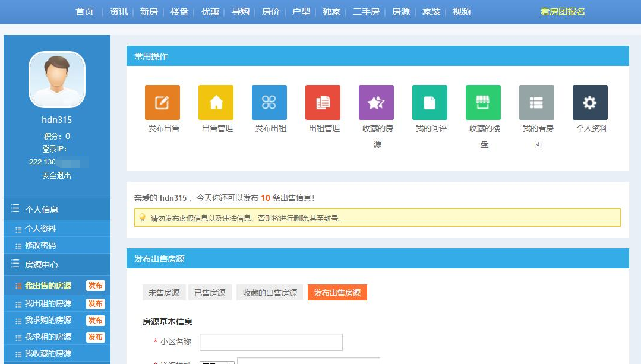Open 收藏的楼盘 green shop icon
Viewport: 641px width, 364px height.
point(483,102)
